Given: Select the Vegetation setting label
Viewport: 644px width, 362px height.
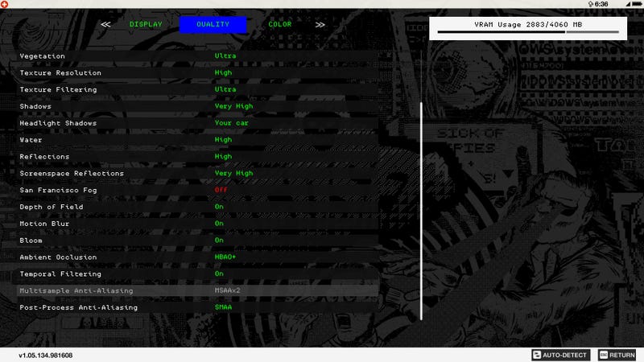Looking at the screenshot, I should click(42, 56).
